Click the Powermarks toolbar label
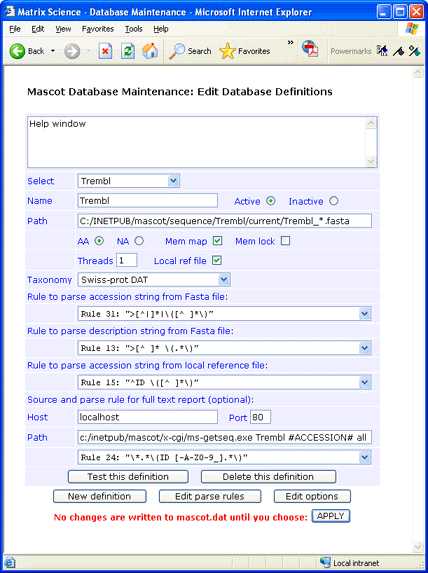428x573 pixels. (351, 51)
